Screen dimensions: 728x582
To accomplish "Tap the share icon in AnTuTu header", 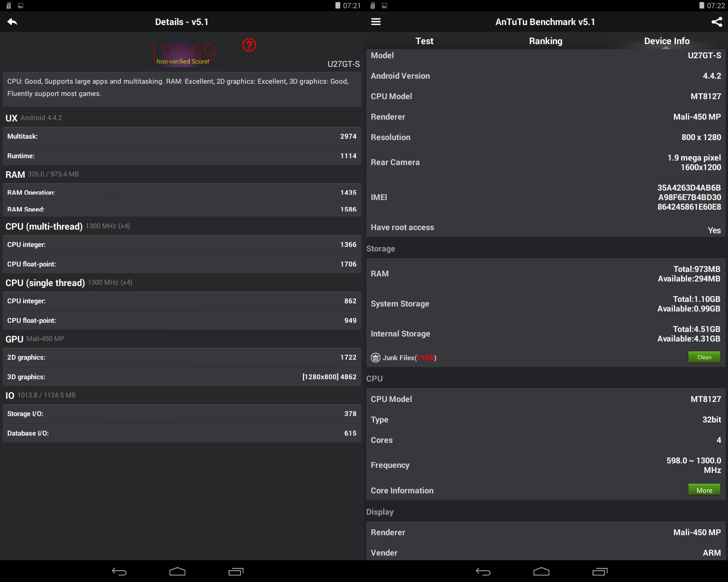I will [x=717, y=22].
